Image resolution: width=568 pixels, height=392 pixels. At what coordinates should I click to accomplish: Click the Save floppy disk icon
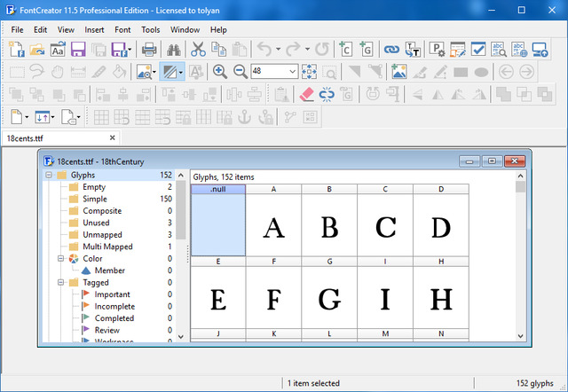point(78,50)
